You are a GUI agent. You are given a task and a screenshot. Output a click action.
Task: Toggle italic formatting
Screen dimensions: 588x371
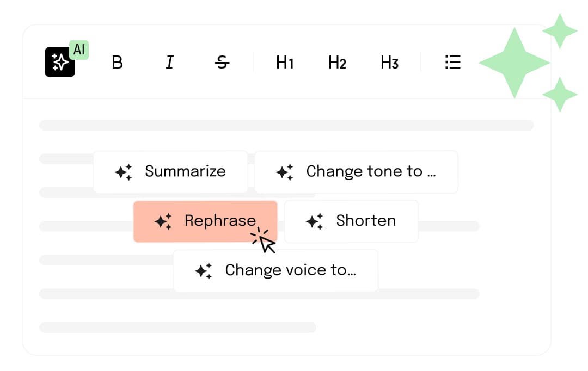point(169,63)
